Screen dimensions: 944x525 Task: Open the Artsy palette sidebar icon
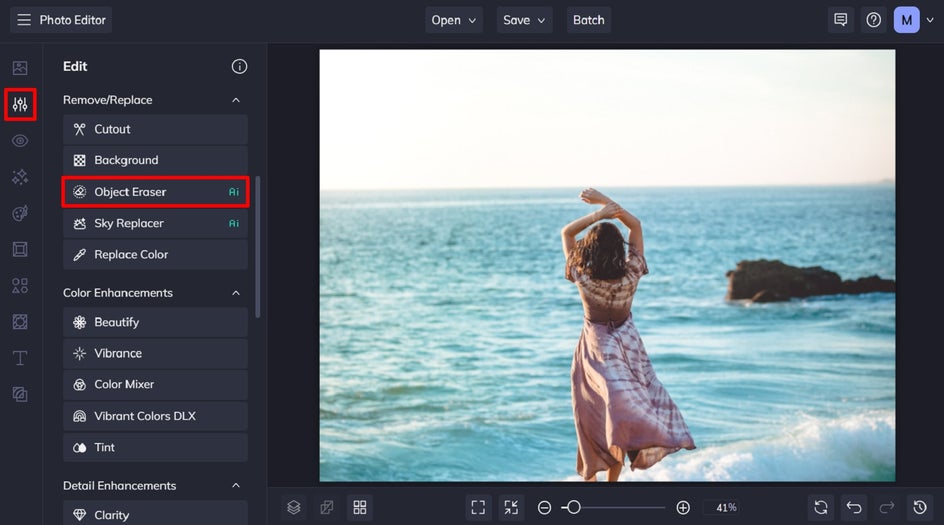click(20, 213)
